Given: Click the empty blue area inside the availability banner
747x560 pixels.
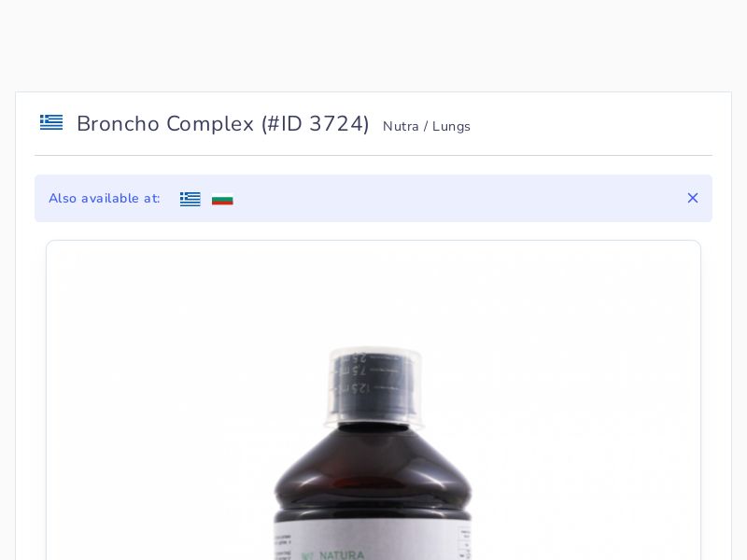Looking at the screenshot, I should 458,198.
